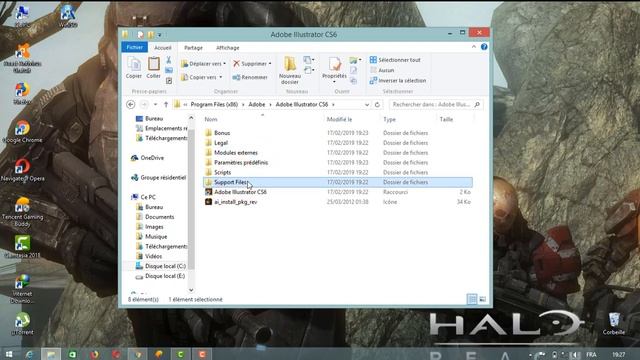Open Internet Explorer from taskbar
The width and height of the screenshot is (640, 360).
point(29,354)
